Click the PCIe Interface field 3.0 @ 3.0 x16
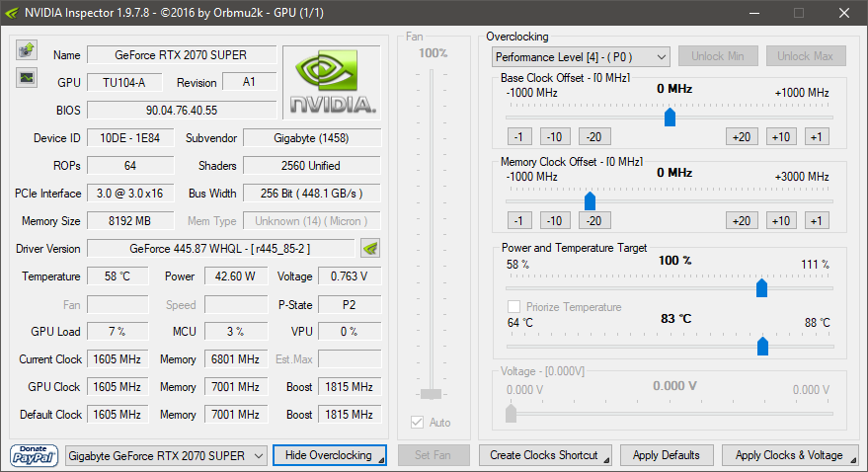Image resolution: width=868 pixels, height=472 pixels. [130, 194]
